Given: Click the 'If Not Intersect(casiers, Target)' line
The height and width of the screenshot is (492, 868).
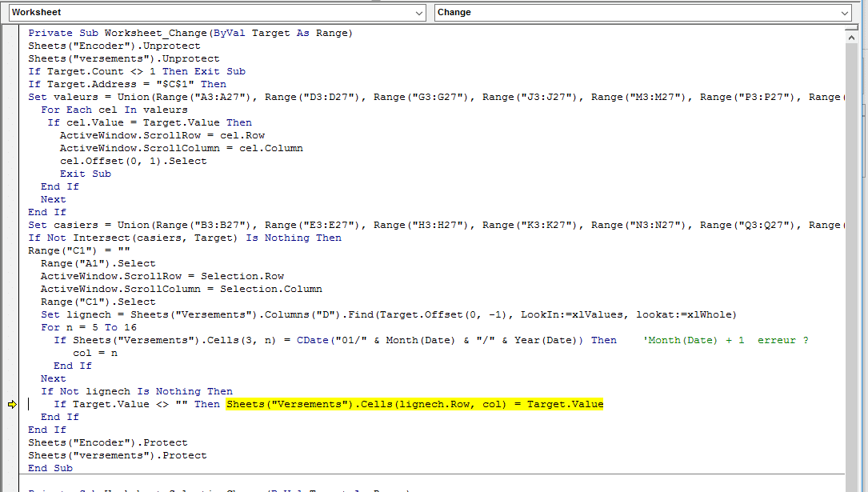Looking at the screenshot, I should (x=184, y=238).
